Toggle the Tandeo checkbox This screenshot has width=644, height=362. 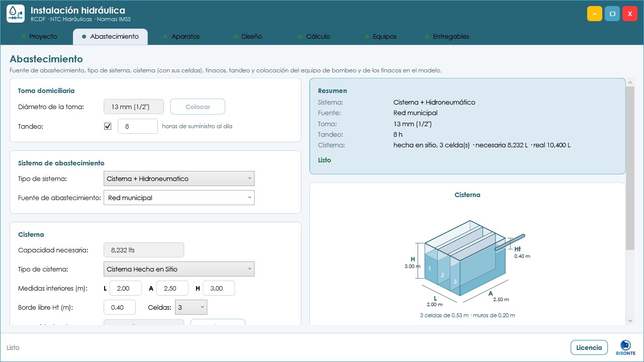(x=108, y=126)
